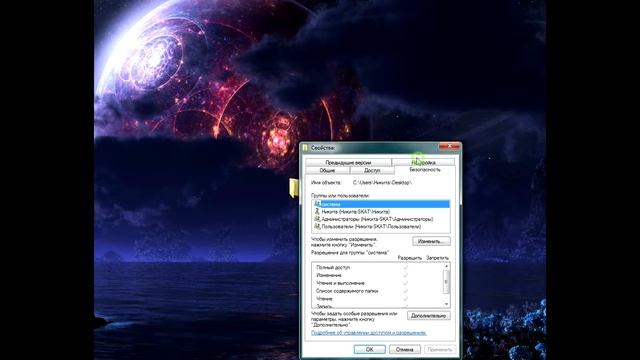Click the Изменение permission row
The image size is (640, 360).
coord(378,275)
